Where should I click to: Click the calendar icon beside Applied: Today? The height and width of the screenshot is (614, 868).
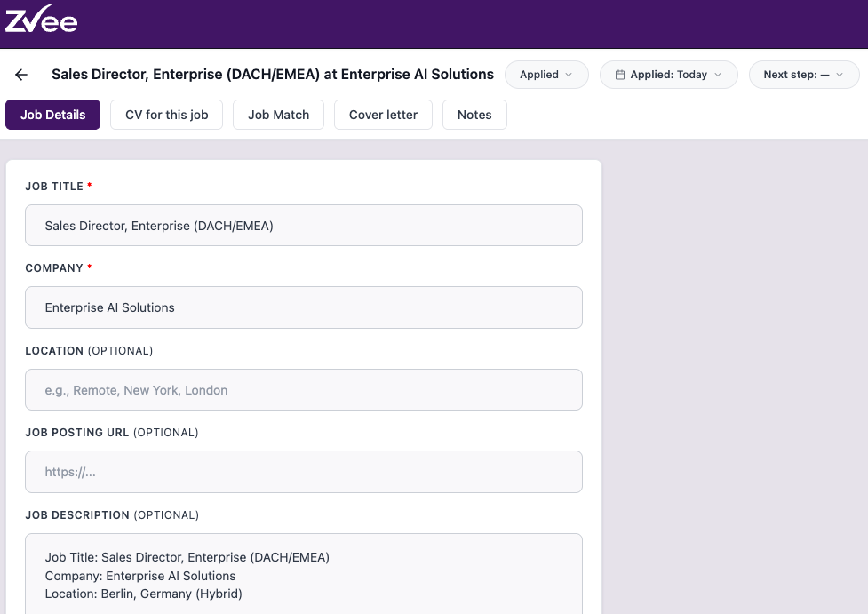click(620, 75)
